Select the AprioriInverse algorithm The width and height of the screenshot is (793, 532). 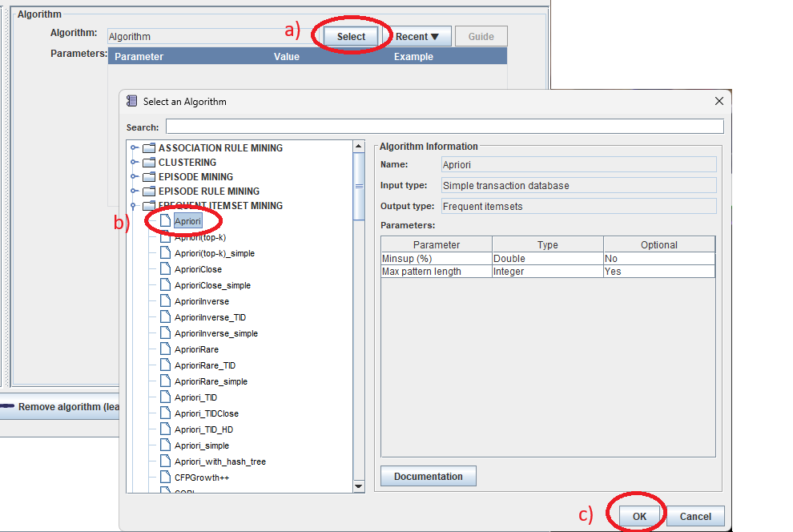[201, 301]
